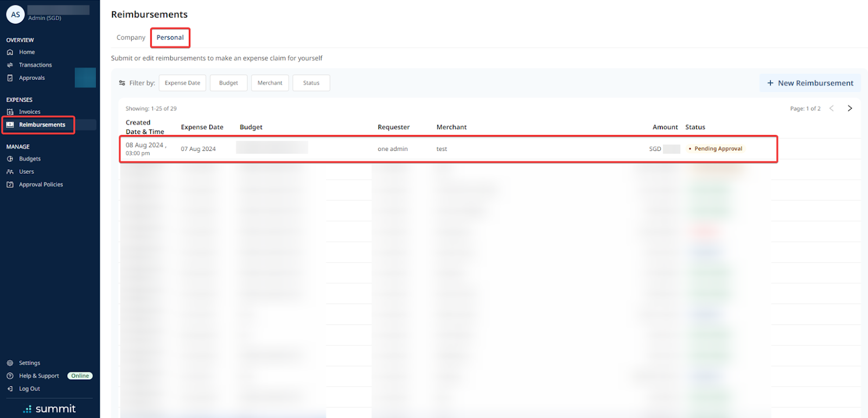Click merchant test cell
This screenshot has height=418, width=868.
click(442, 149)
